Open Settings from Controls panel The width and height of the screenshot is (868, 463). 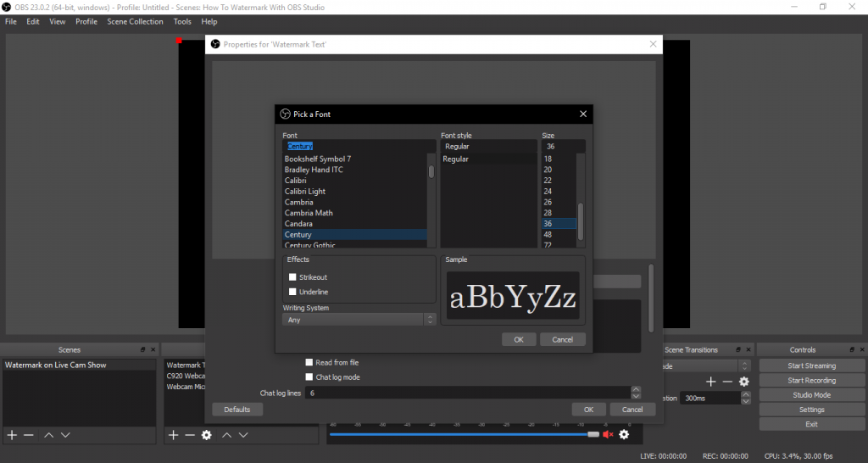pos(811,410)
